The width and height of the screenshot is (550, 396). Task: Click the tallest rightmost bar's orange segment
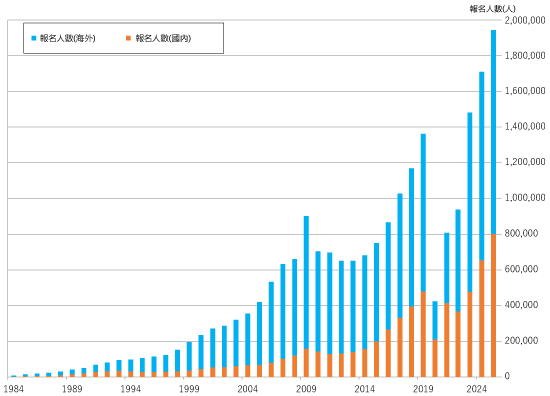493,306
